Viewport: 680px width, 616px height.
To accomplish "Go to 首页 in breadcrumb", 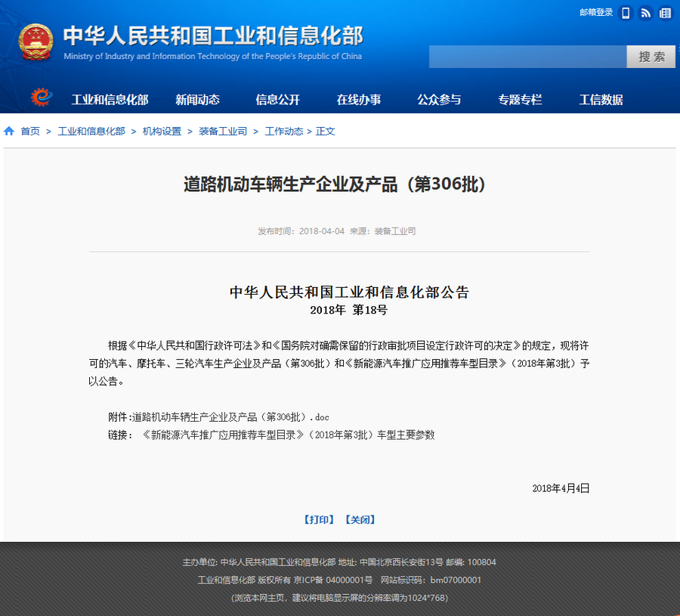I will point(30,132).
